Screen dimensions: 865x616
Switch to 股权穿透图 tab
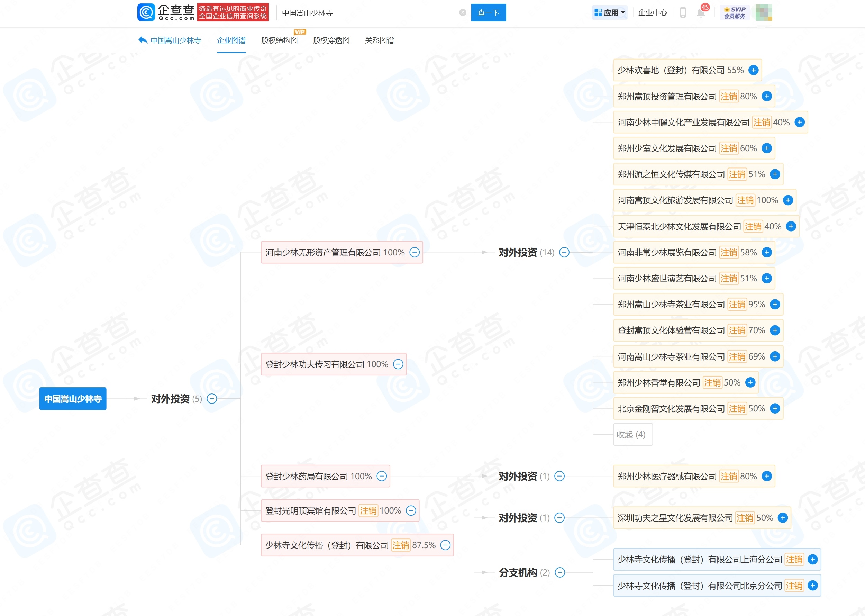[x=331, y=40]
